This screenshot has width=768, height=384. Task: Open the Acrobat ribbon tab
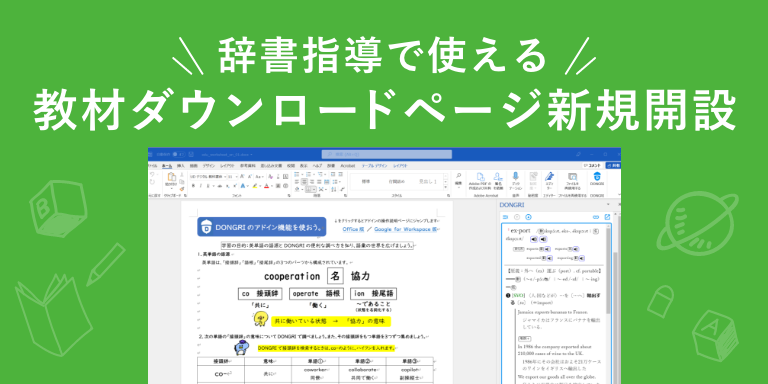point(347,166)
